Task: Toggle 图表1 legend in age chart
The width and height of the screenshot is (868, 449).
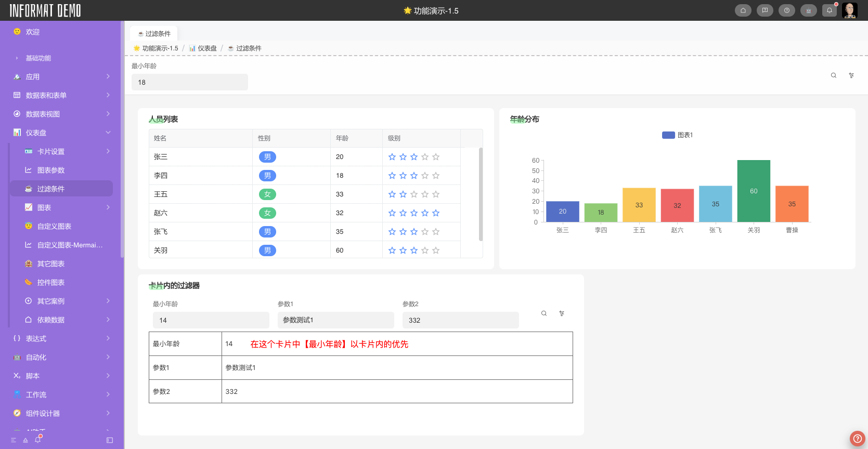Action: pyautogui.click(x=677, y=135)
